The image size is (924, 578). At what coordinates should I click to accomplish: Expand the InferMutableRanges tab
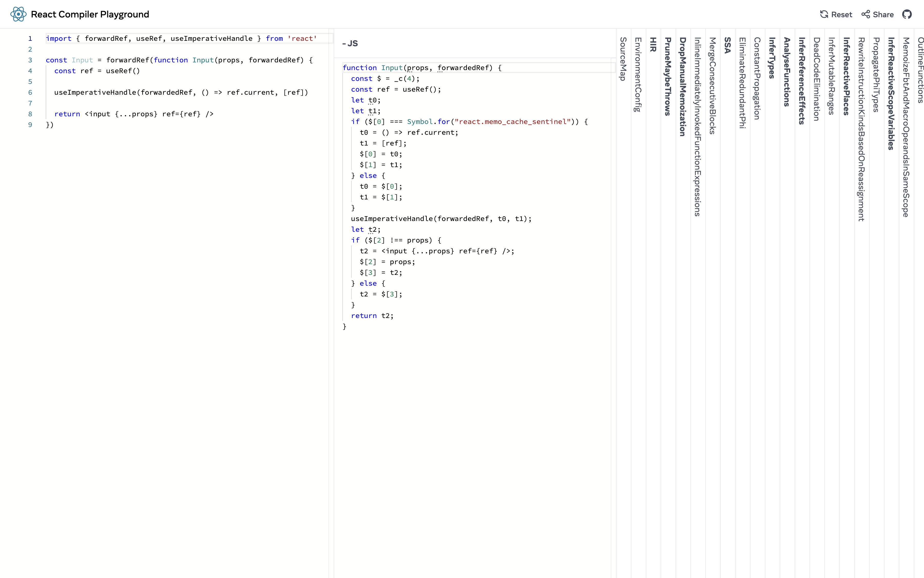pyautogui.click(x=832, y=76)
